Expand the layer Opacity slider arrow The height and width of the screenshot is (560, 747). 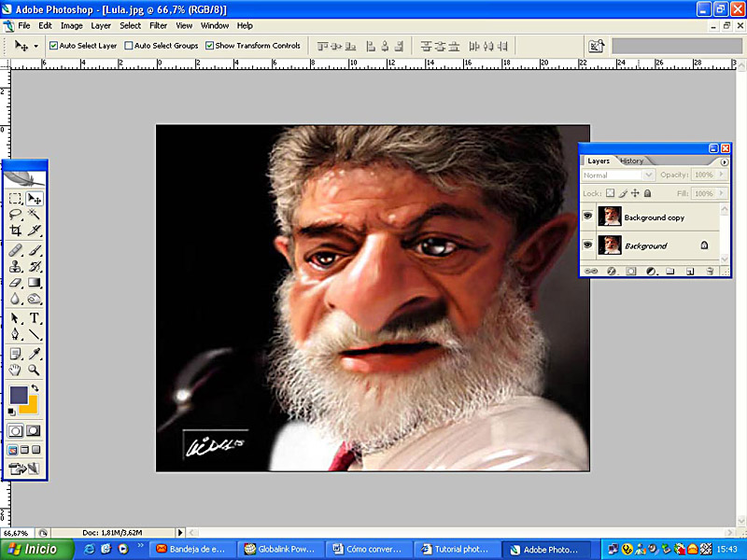point(721,175)
